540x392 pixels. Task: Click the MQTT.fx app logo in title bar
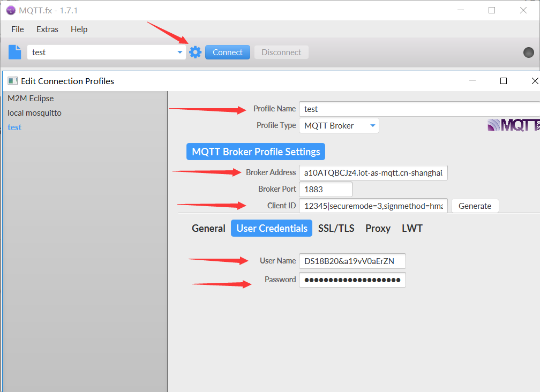coord(11,10)
